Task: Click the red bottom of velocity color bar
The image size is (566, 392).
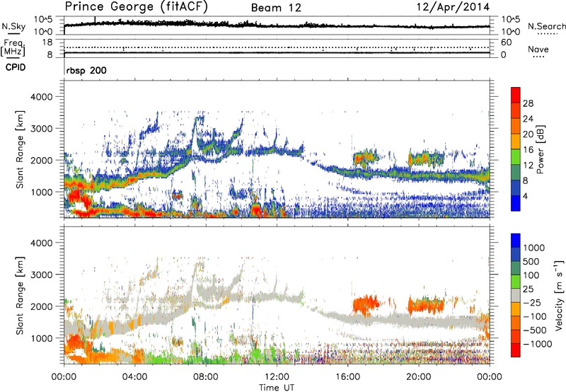Action: (x=516, y=350)
